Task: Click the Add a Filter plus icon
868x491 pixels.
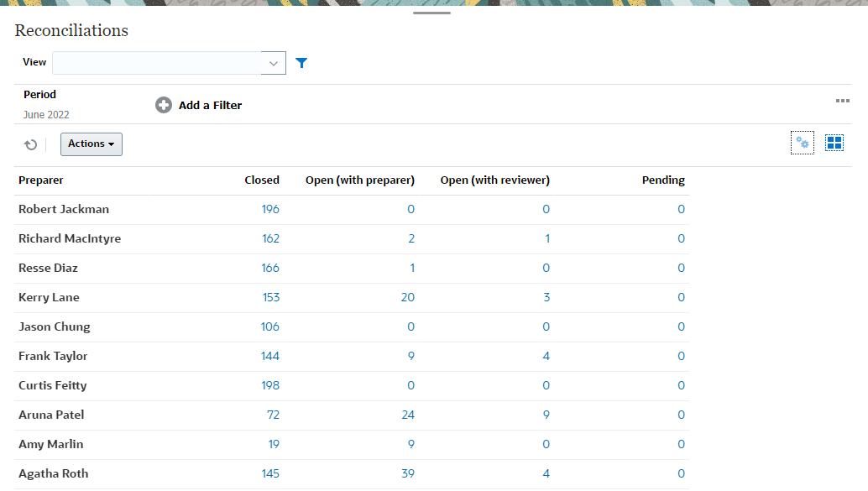Action: [x=164, y=105]
